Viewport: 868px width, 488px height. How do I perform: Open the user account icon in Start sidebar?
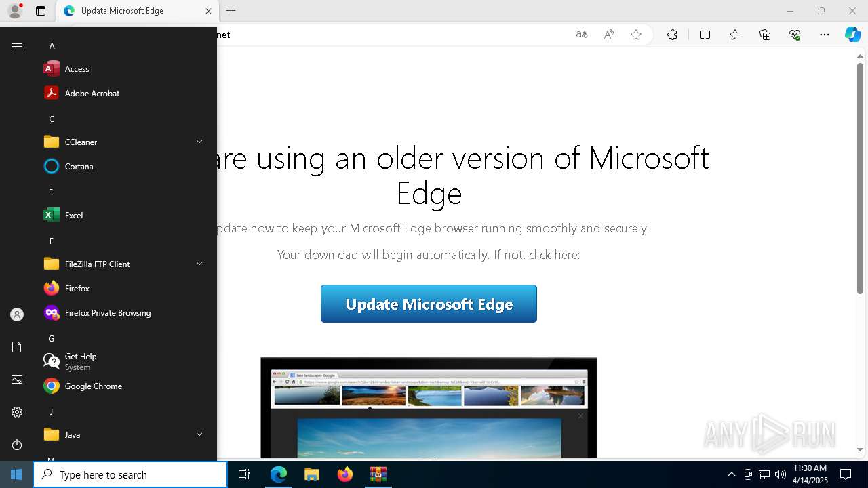coord(17,314)
